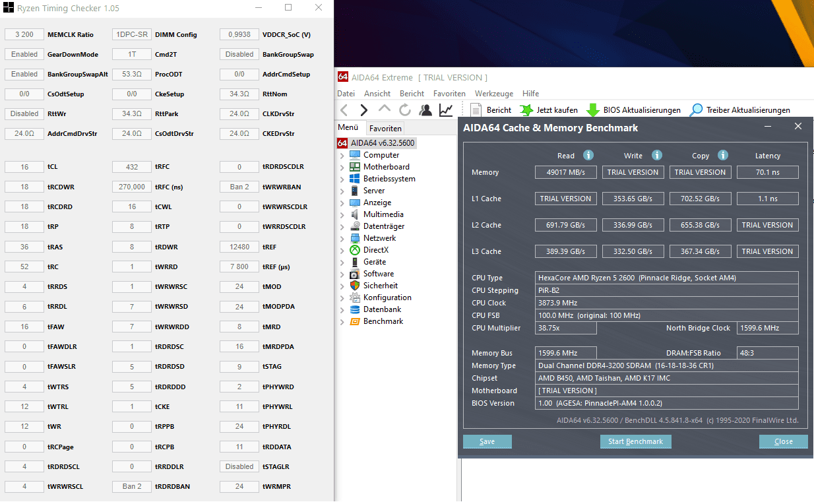Viewport: 814px width, 504px height.
Task: Click the L3 Cache Read 389.39 GB/s field
Action: tap(566, 251)
